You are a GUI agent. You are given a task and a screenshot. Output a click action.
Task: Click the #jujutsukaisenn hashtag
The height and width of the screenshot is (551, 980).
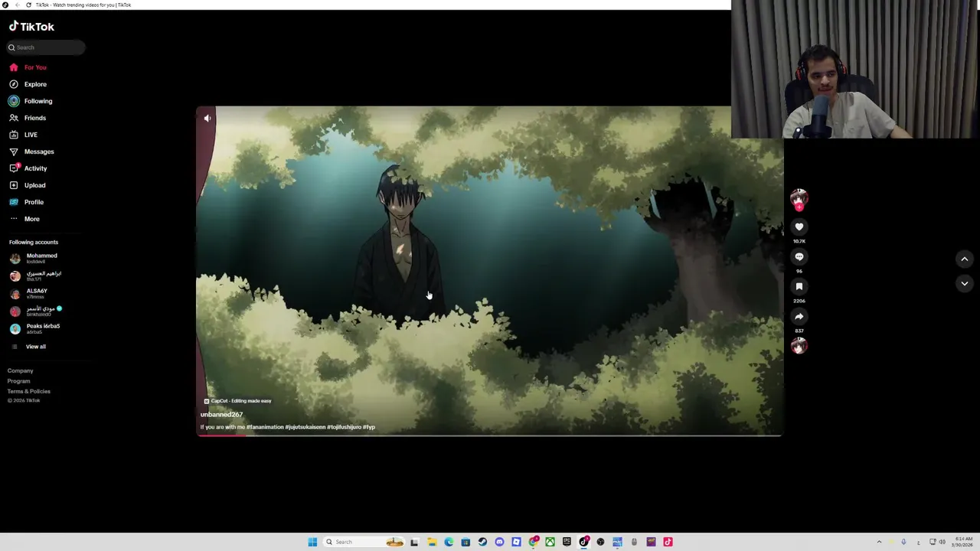(x=305, y=427)
